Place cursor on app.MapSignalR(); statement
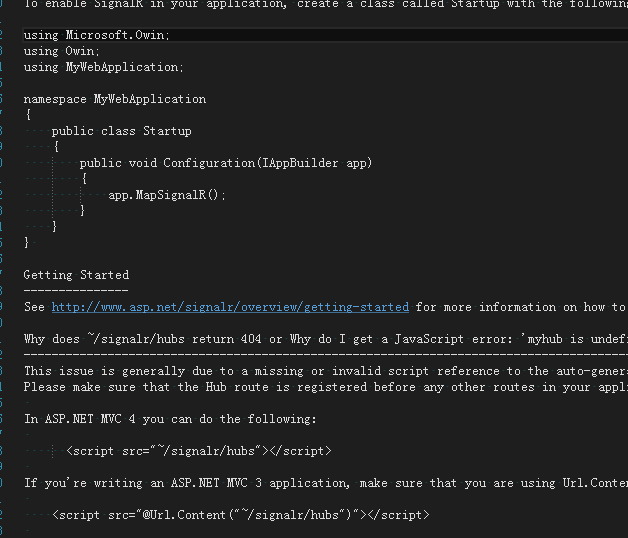628x538 pixels. (x=167, y=195)
